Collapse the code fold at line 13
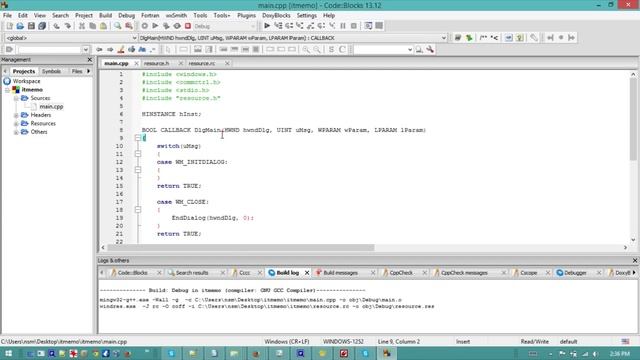Screen dimensions: 640x360 tap(138, 170)
